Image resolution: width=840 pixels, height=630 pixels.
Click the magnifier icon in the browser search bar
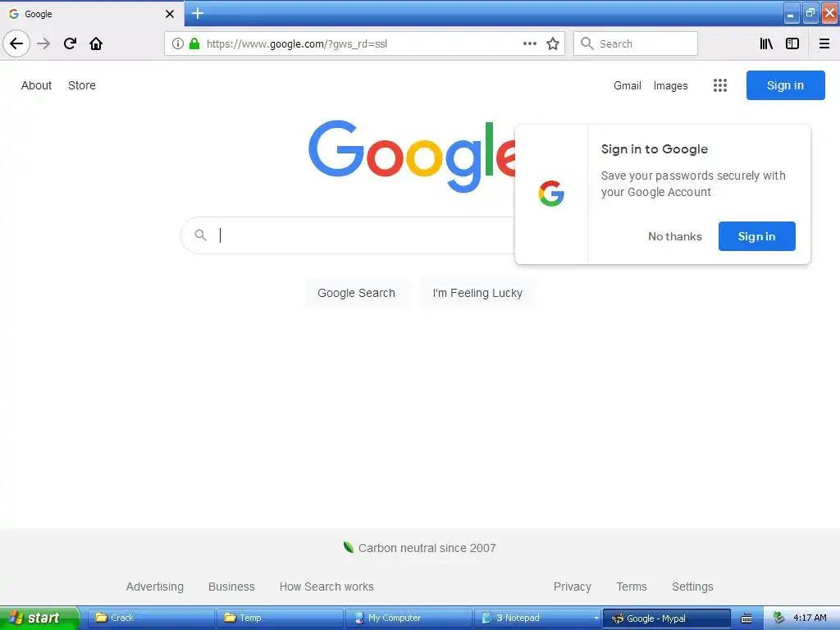[x=587, y=43]
